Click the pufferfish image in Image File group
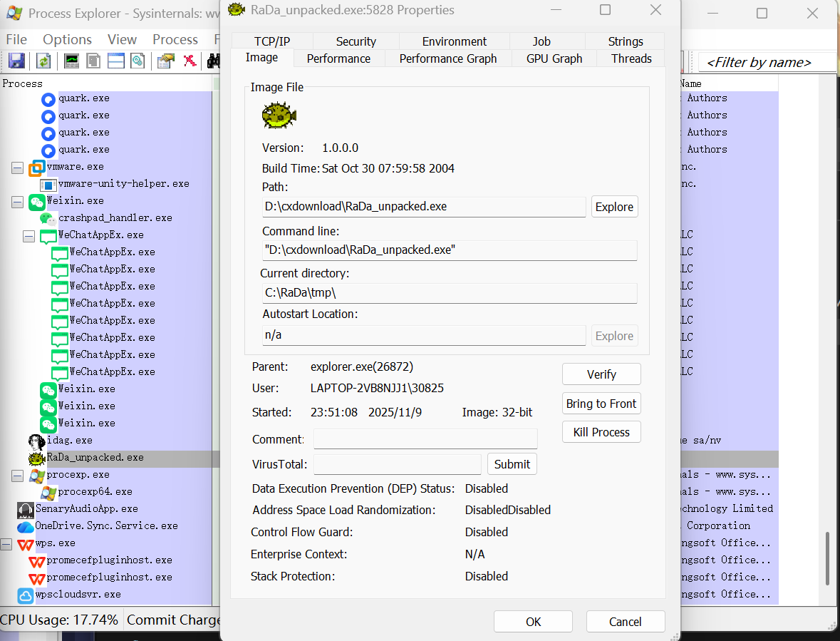This screenshot has width=840, height=641. (x=279, y=116)
